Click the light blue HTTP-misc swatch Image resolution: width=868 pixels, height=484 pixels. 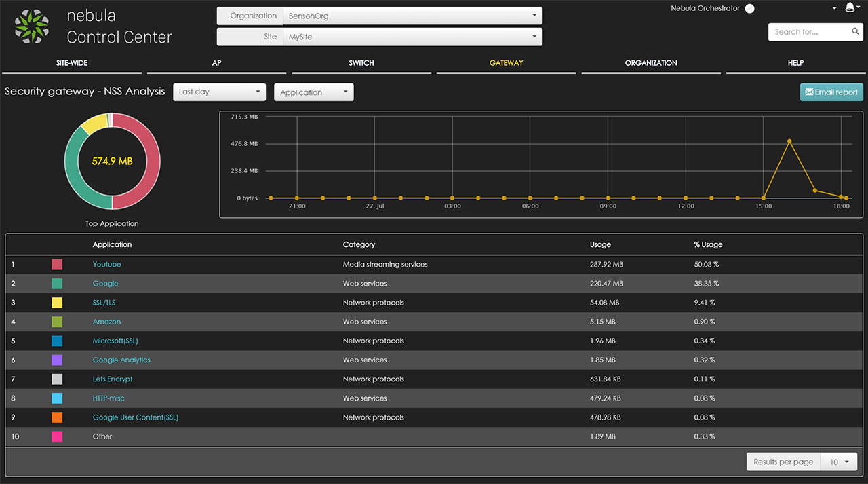point(57,398)
